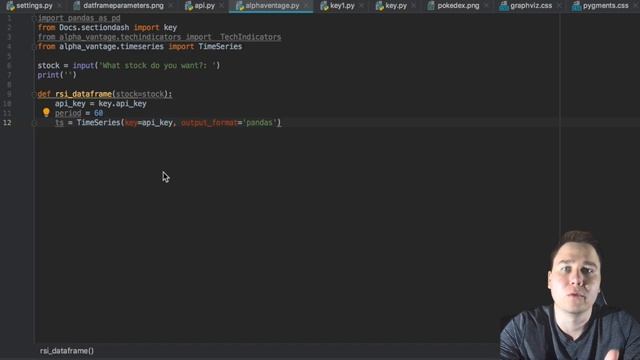Click the CSS file icon on graphviz.css tab

coord(504,6)
